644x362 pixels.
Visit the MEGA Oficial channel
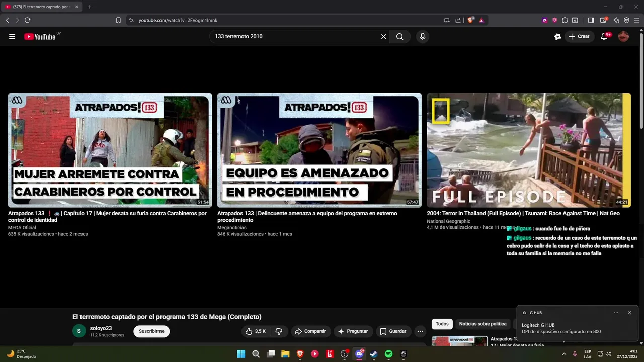[x=22, y=228]
